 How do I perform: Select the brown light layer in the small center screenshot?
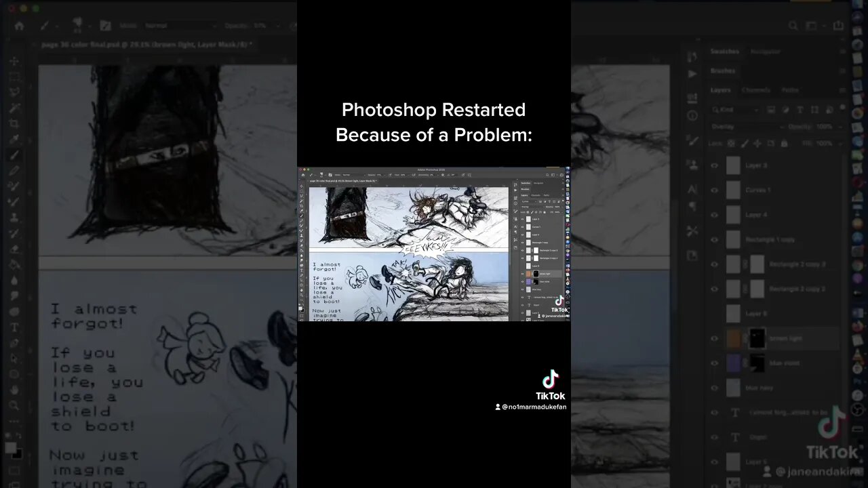pos(541,274)
